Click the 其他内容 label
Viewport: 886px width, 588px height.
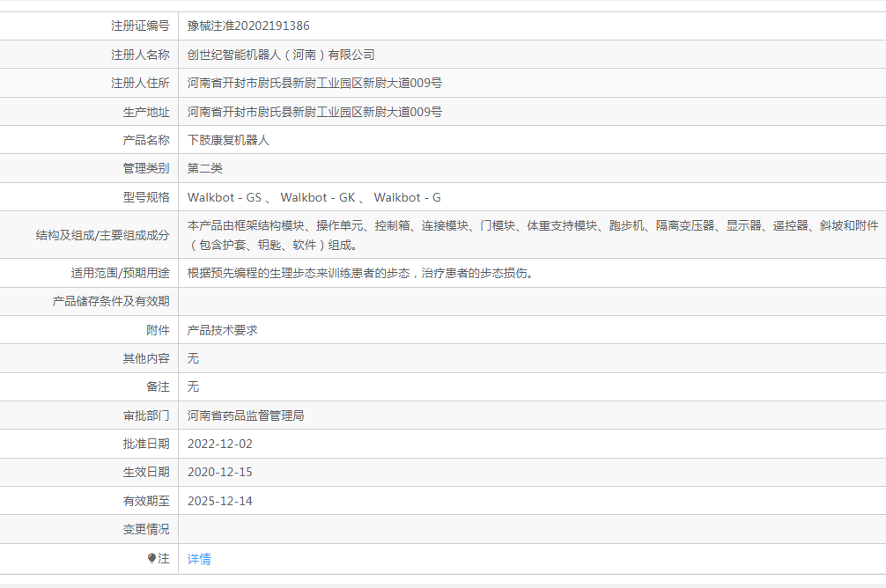point(146,358)
